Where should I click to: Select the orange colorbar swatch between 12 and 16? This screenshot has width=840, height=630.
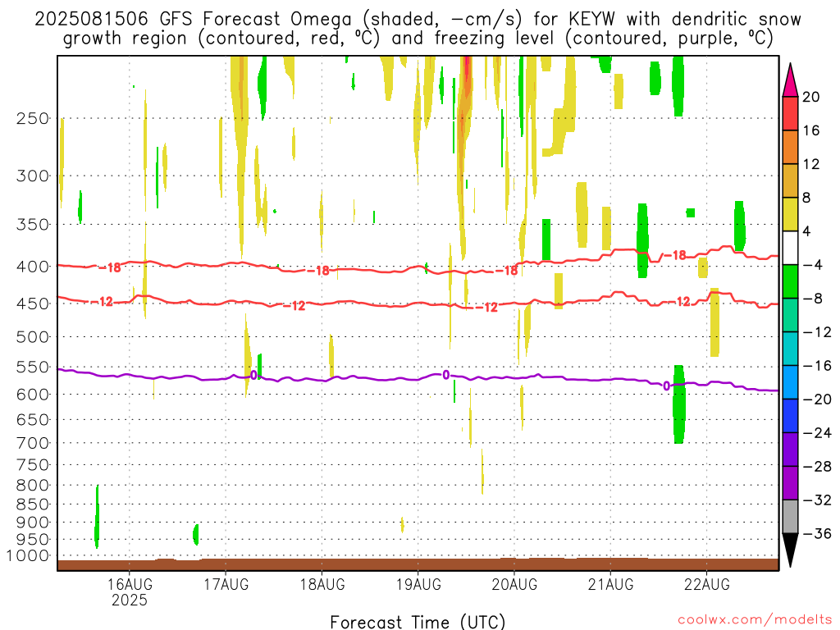790,148
